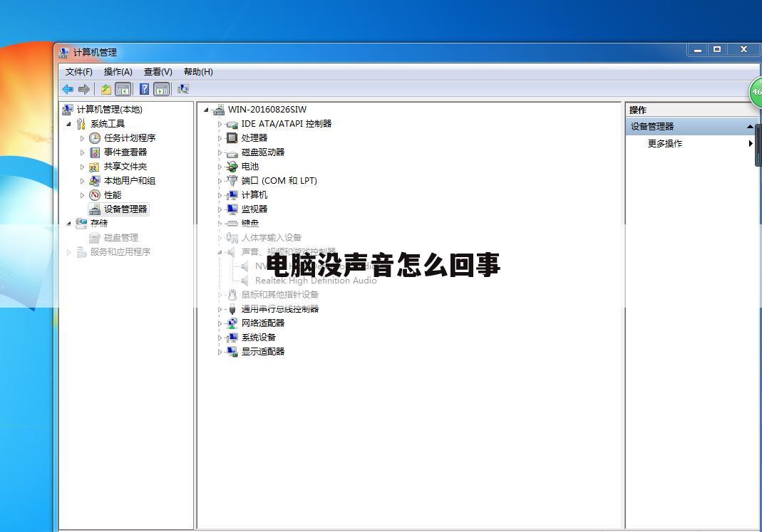This screenshot has width=762, height=532.
Task: Expand the IDE ATA/ATAPI 控制器 category
Action: [x=220, y=124]
